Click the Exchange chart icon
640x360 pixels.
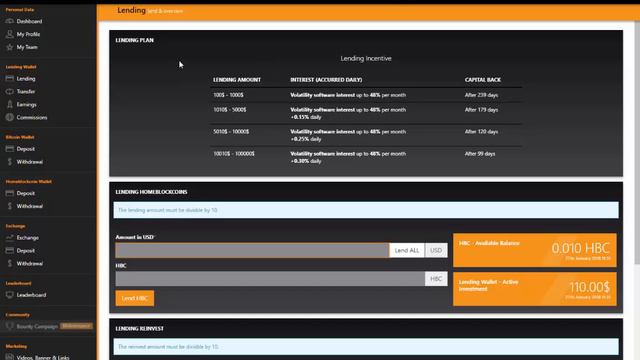coord(10,238)
